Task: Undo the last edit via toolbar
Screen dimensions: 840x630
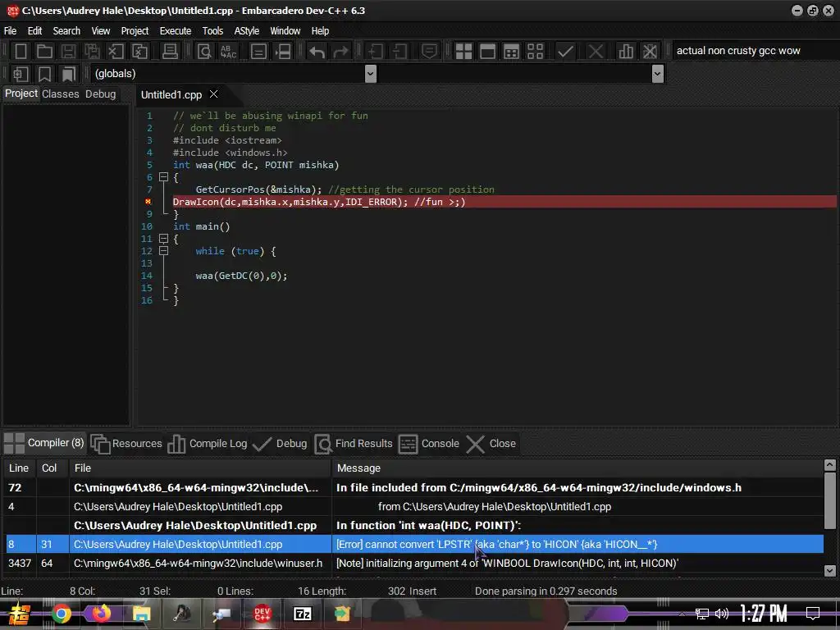Action: coord(317,52)
